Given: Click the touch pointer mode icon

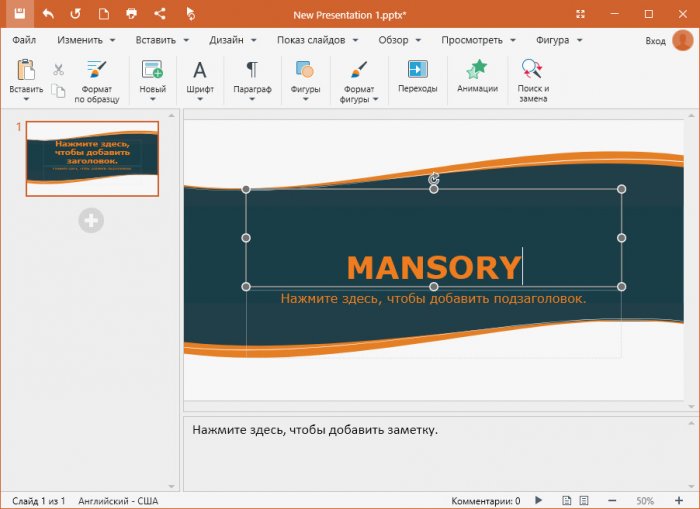Looking at the screenshot, I should [x=190, y=14].
